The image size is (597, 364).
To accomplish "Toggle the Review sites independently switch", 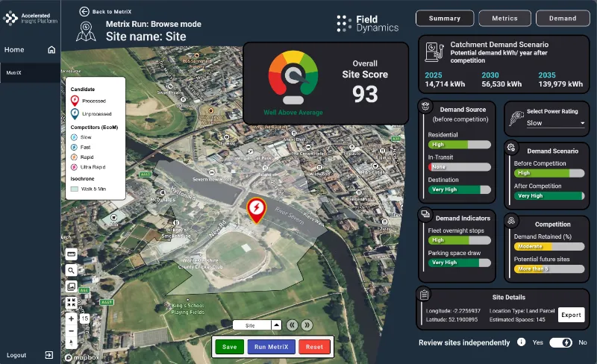I will [560, 342].
